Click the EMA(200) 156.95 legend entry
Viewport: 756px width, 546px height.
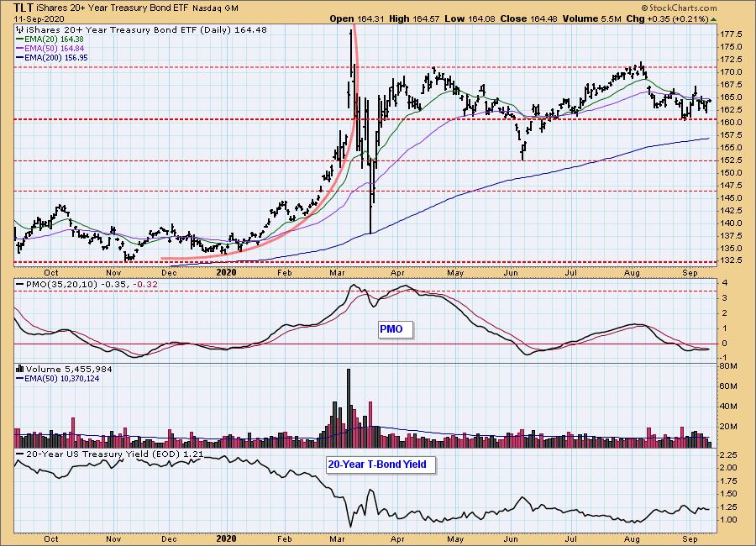52,57
